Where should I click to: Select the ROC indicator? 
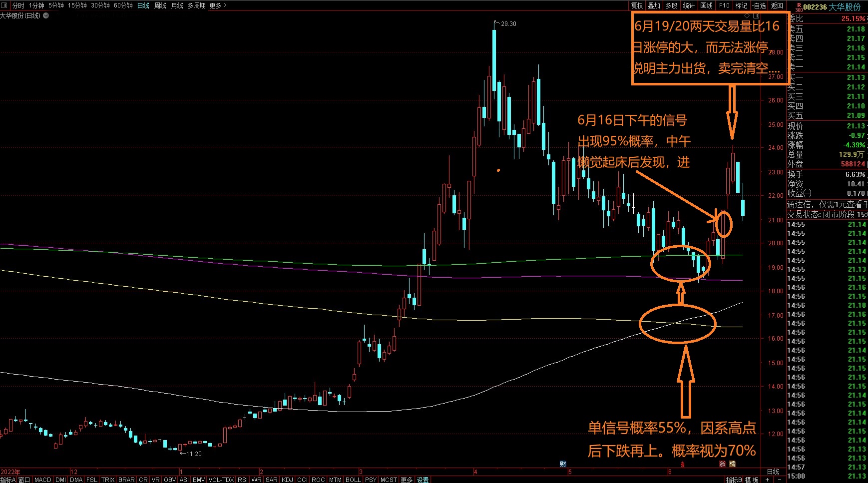click(318, 480)
